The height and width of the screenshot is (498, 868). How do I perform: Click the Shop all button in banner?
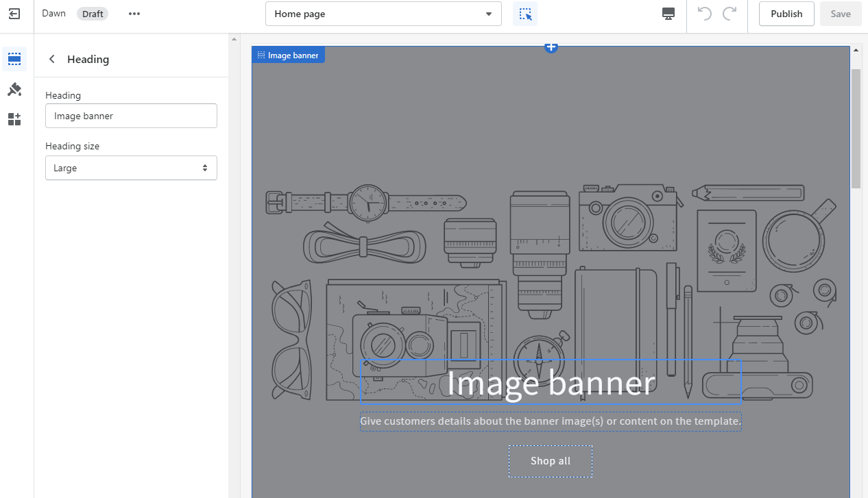coord(551,461)
